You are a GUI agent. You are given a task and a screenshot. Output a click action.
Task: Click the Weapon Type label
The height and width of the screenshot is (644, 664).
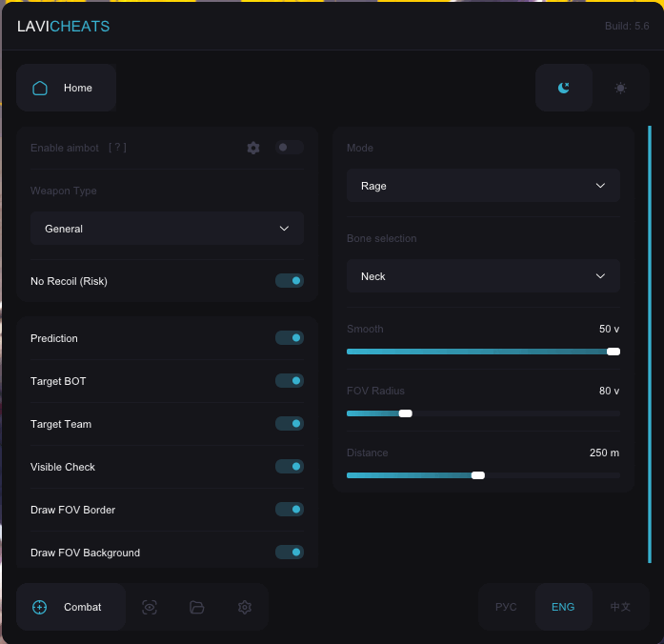point(64,191)
